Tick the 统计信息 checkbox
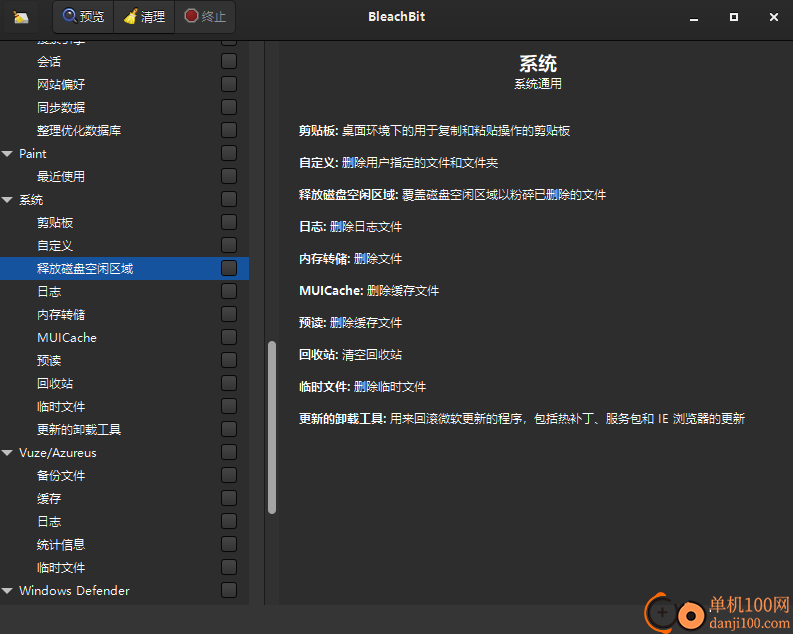The image size is (793, 634). click(x=229, y=544)
